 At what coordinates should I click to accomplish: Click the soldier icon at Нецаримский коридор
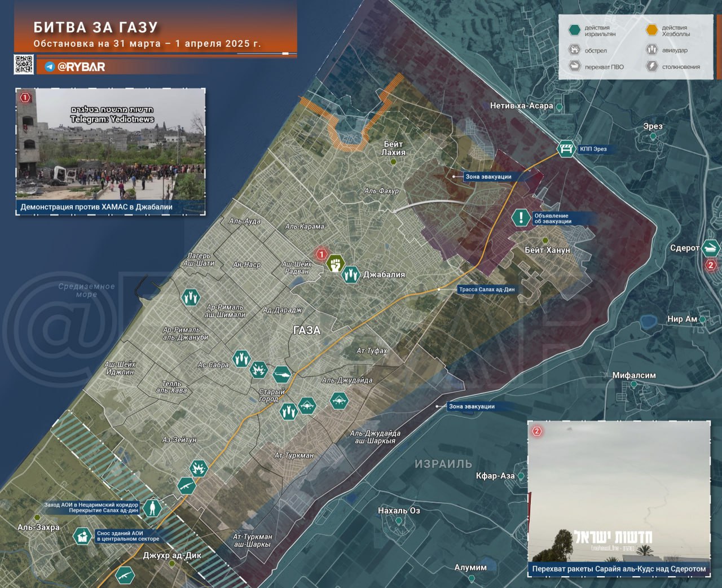click(152, 508)
